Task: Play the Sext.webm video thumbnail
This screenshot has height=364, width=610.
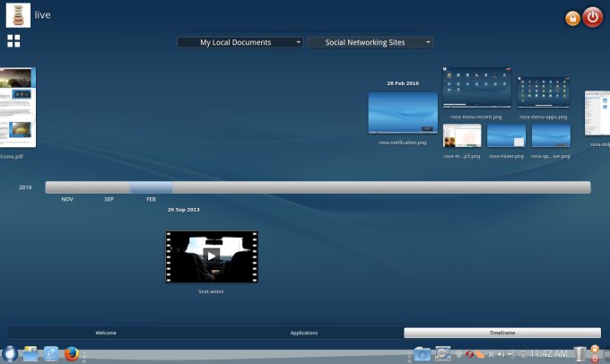Action: (x=211, y=256)
